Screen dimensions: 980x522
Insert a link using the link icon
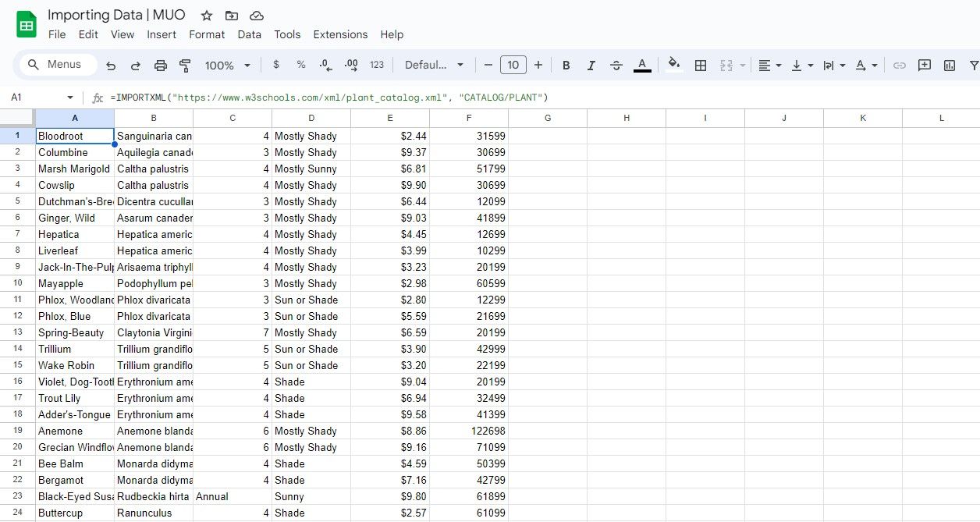tap(900, 66)
